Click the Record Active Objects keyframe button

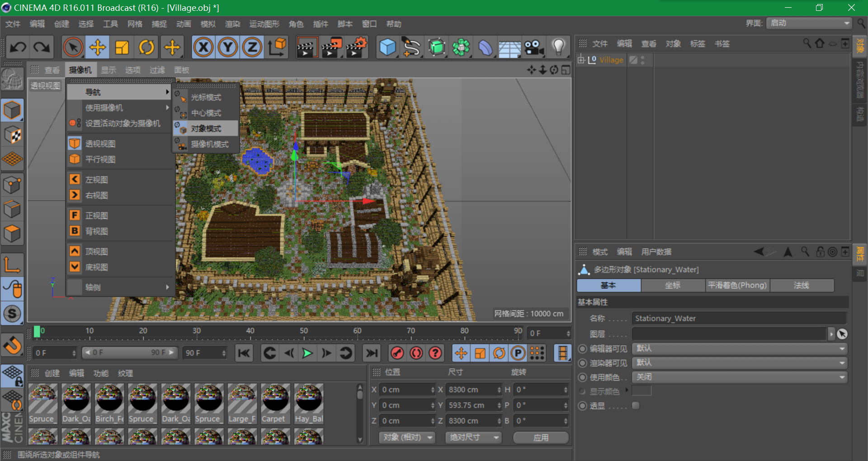397,353
